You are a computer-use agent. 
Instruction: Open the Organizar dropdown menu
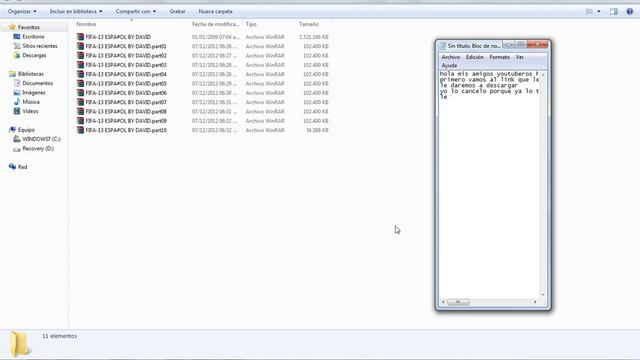click(22, 11)
